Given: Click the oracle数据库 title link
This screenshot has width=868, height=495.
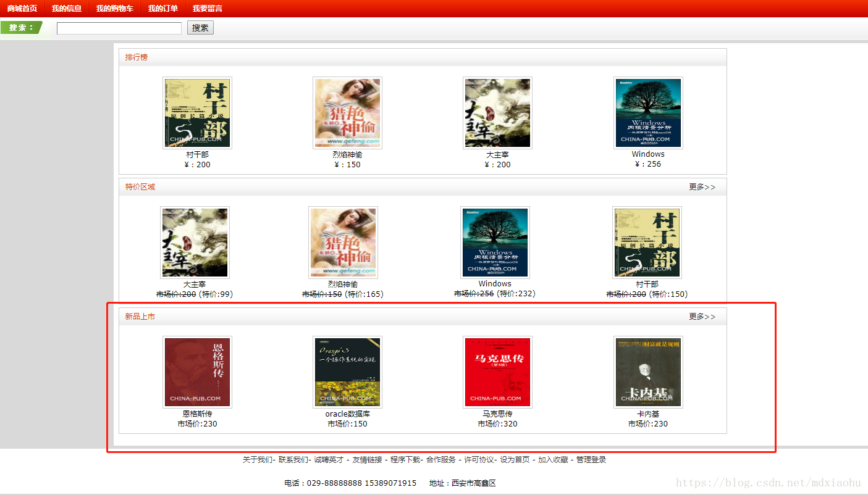Looking at the screenshot, I should 347,414.
